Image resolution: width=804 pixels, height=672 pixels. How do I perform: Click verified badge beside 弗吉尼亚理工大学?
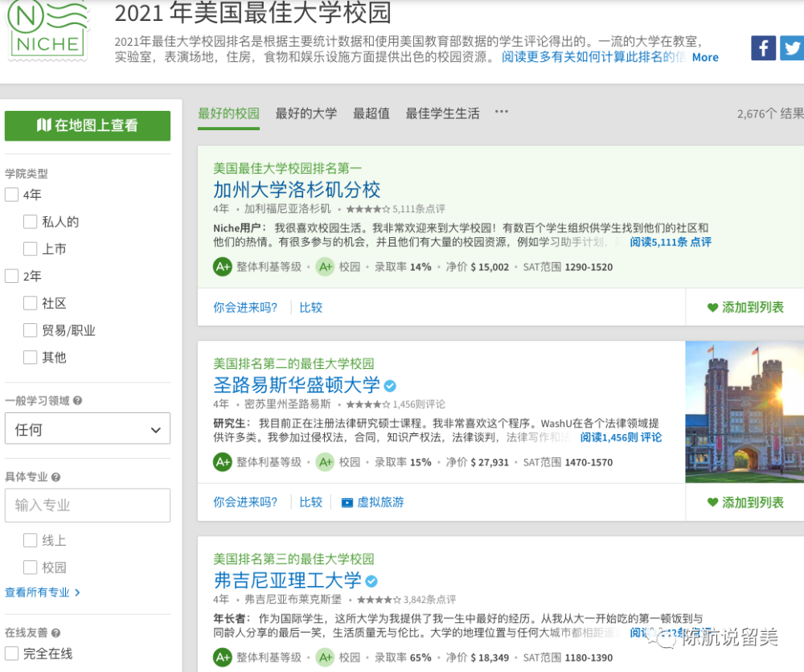click(x=371, y=580)
